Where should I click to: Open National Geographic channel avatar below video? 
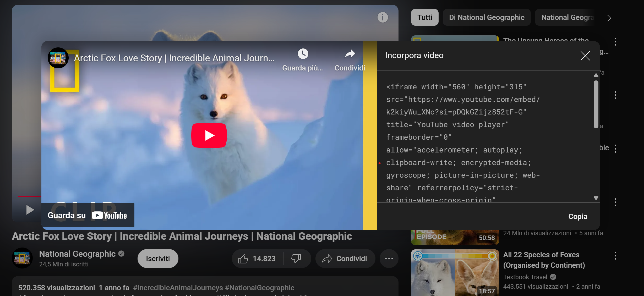point(22,258)
